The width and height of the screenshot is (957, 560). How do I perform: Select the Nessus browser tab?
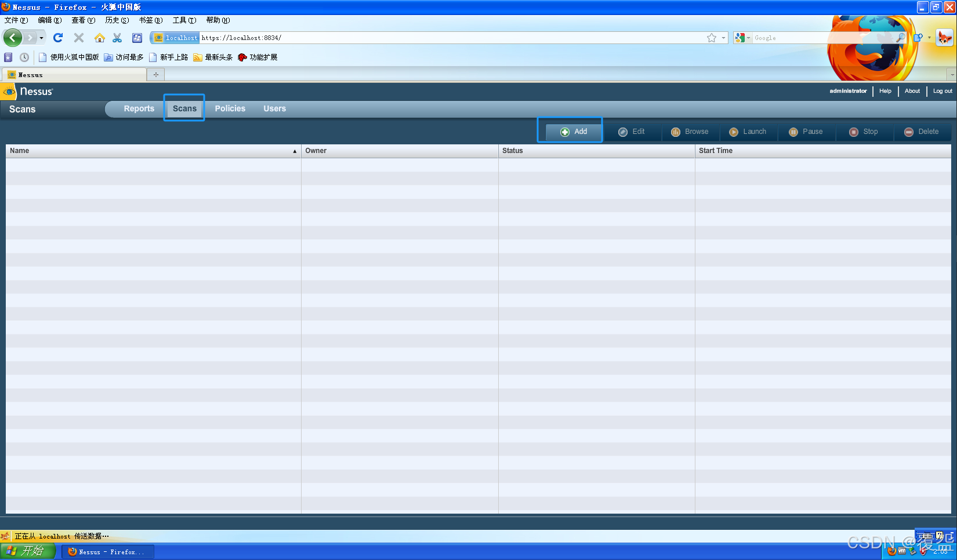pyautogui.click(x=74, y=75)
